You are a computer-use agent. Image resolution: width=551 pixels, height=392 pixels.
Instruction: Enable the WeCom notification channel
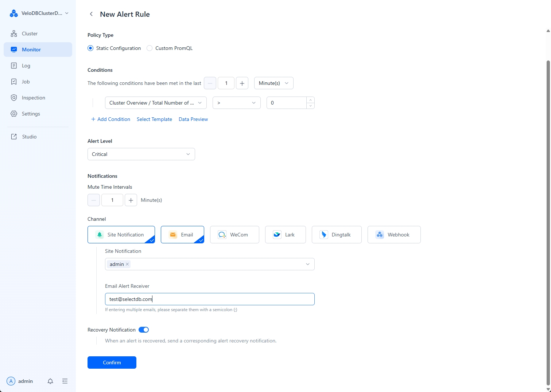coord(234,234)
